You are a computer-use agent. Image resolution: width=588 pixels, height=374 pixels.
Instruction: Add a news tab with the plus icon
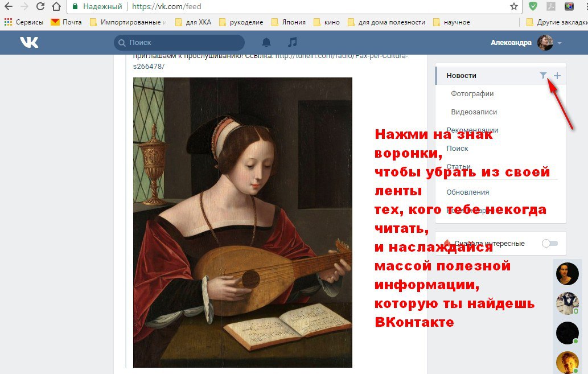pos(557,76)
